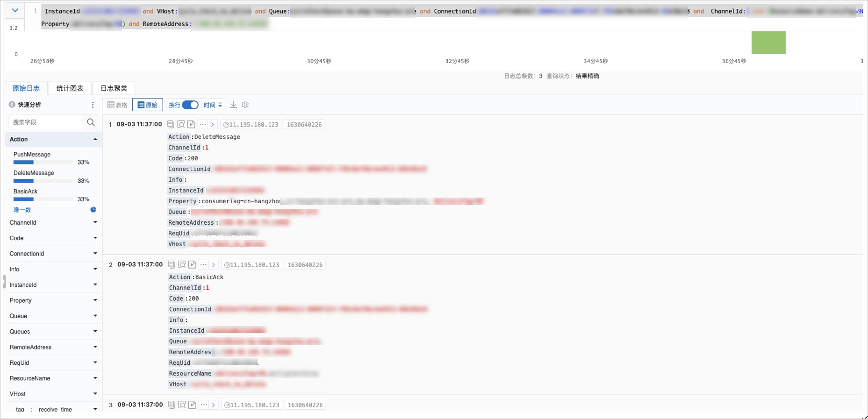Focus the 搜索字段 search input
The image size is (868, 419).
pyautogui.click(x=46, y=122)
